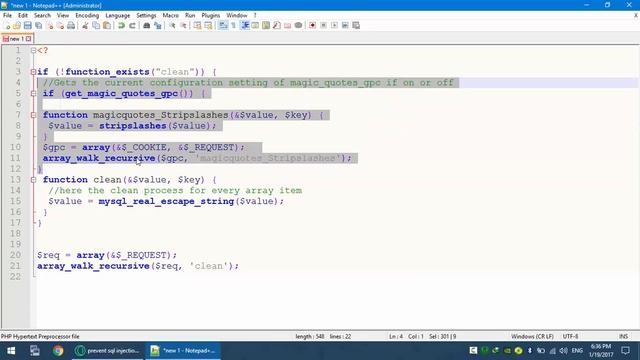
Task: Click the Copy toolbar icon
Action: click(96, 25)
